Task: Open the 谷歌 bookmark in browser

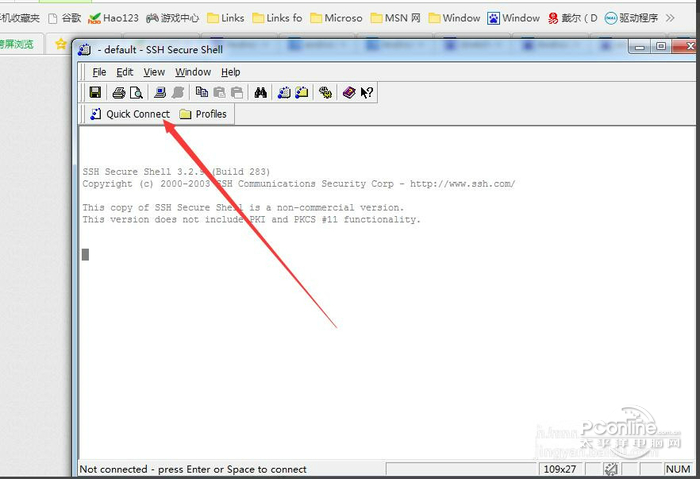Action: click(65, 18)
